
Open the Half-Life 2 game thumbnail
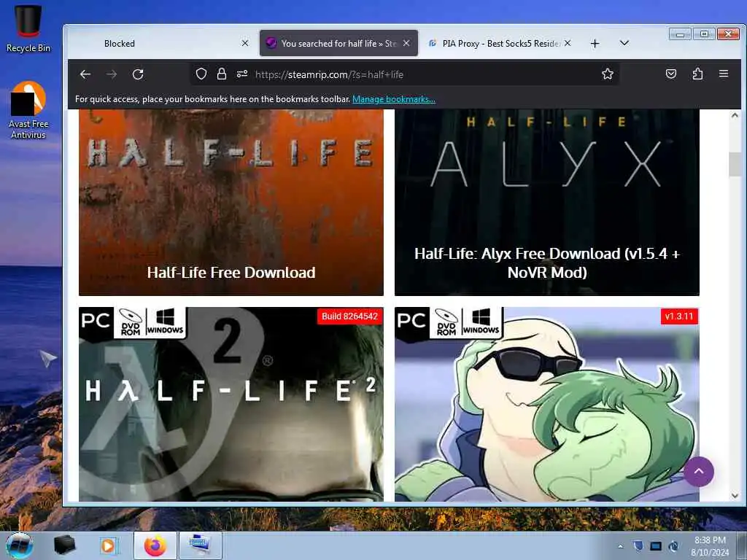(231, 404)
